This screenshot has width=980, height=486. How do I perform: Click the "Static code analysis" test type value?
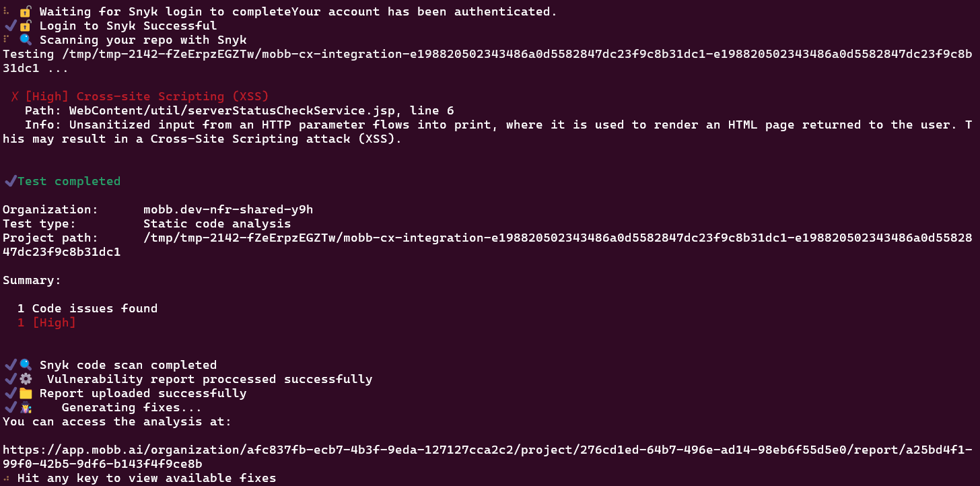click(x=217, y=223)
